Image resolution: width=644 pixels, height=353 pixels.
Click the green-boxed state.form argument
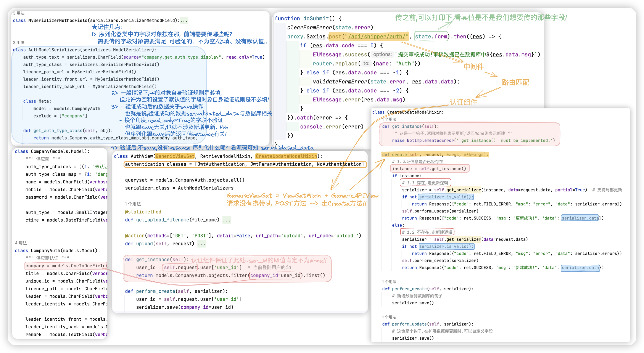tap(431, 37)
